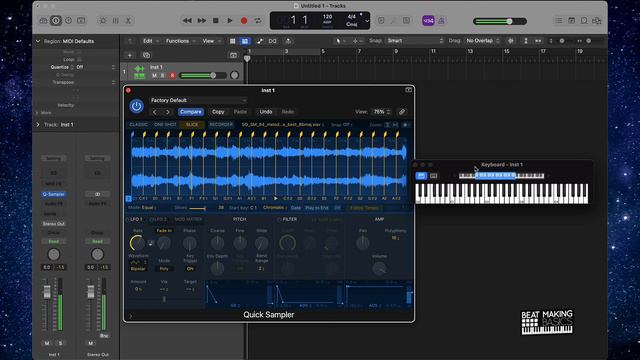640x360 pixels.
Task: Open the Mixer from the control bar
Action: click(x=116, y=20)
